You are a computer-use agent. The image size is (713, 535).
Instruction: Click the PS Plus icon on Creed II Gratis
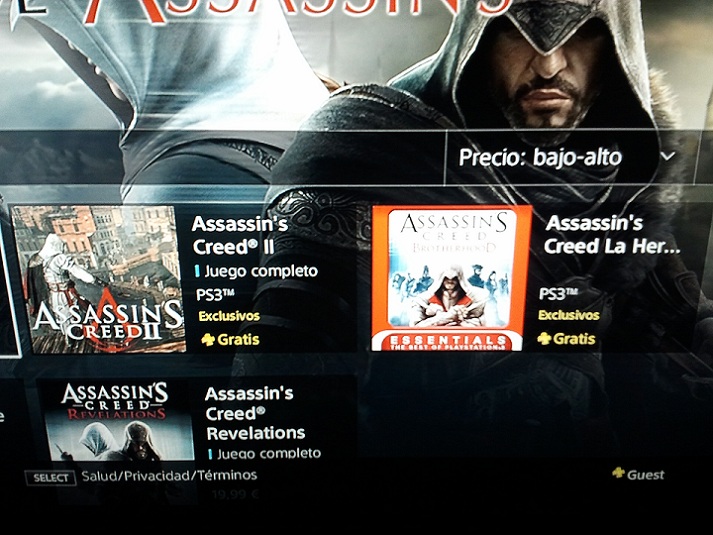click(x=207, y=340)
